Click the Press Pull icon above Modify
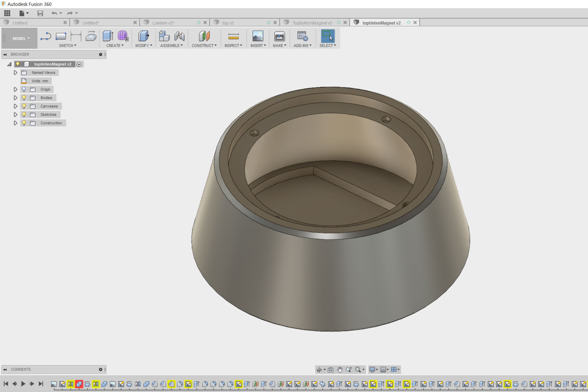588x392 pixels. tap(144, 36)
